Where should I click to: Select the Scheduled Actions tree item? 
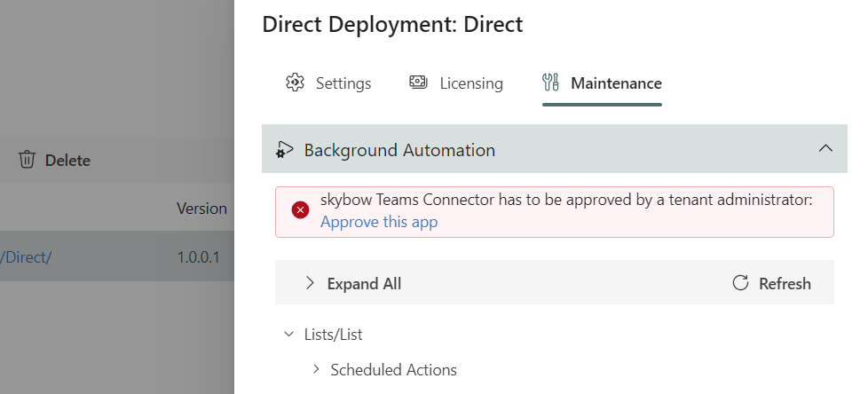[x=393, y=370]
